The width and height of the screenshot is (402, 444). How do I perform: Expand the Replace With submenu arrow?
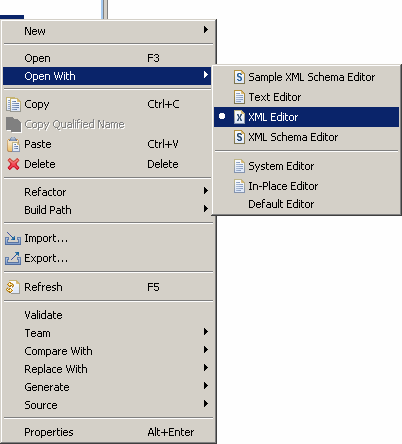pos(206,368)
